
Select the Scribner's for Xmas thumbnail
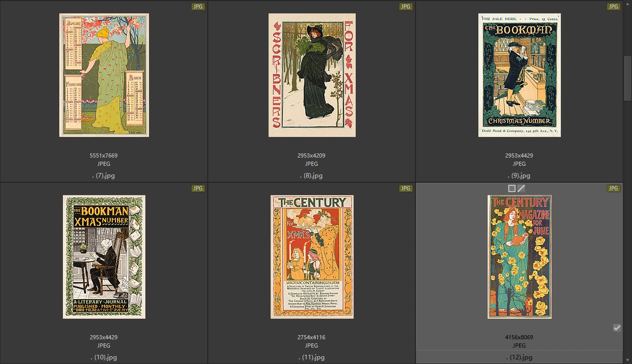pyautogui.click(x=312, y=75)
